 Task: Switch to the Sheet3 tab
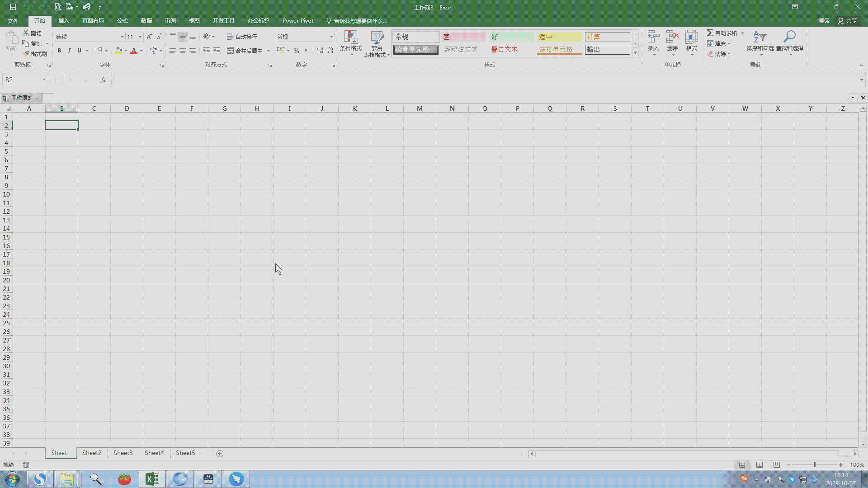(123, 453)
